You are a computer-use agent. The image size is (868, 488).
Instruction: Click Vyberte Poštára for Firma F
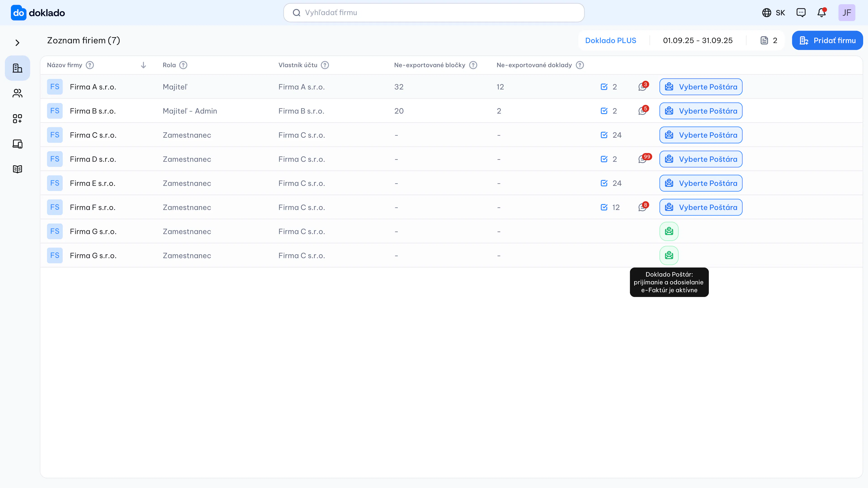701,207
